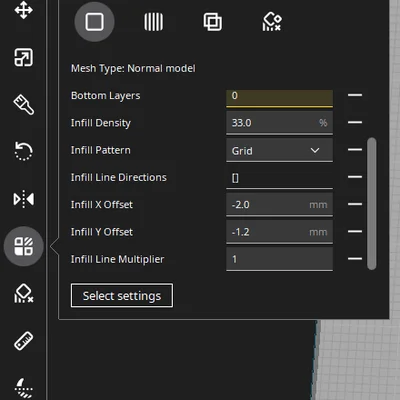Edit the Infill Density 33.0 field
The image size is (400, 400).
(279, 123)
